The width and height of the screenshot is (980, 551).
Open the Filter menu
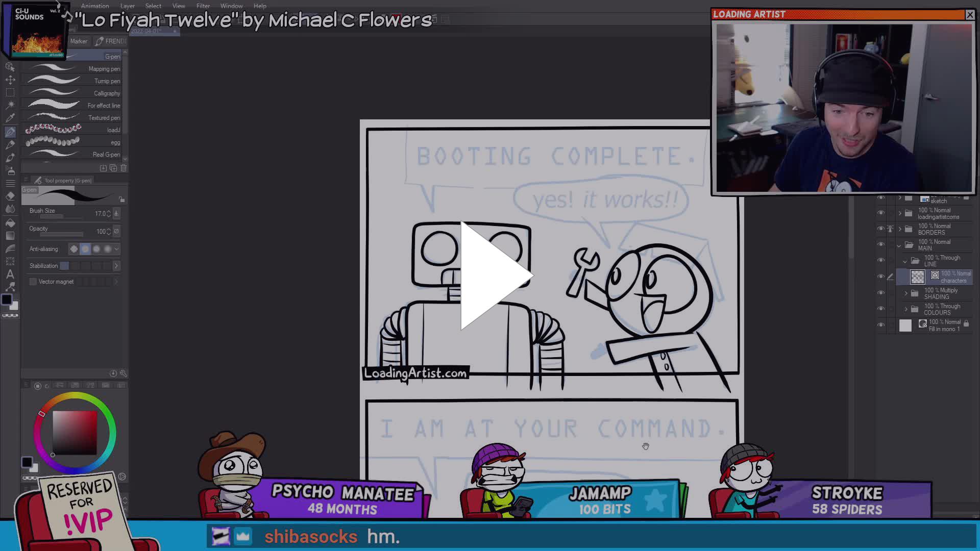(x=203, y=6)
